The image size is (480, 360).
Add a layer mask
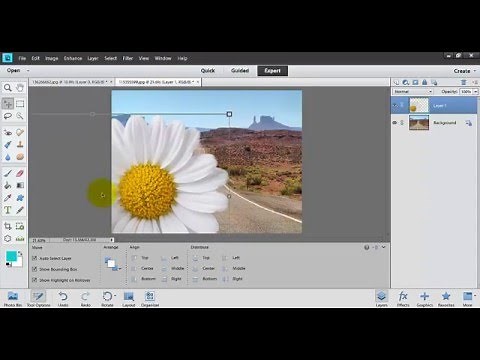click(415, 82)
